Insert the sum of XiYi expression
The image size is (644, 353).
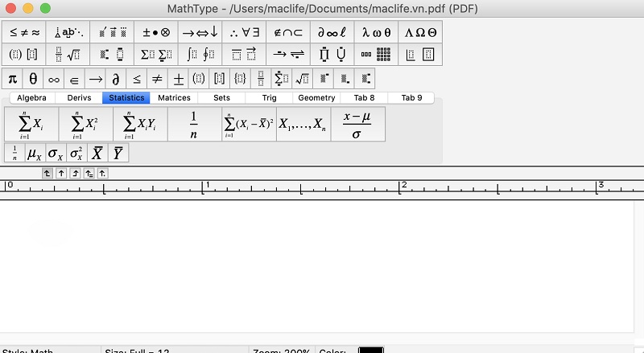140,125
